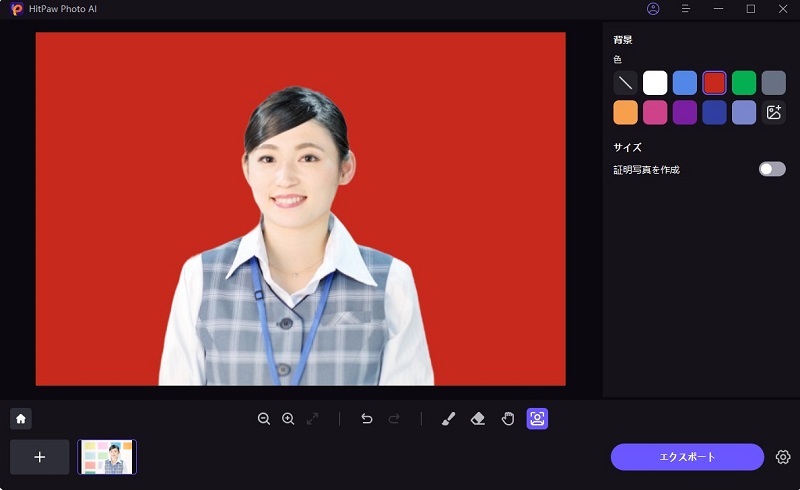Screen dimensions: 800x490
Task: Add custom background image icon
Action: click(773, 112)
